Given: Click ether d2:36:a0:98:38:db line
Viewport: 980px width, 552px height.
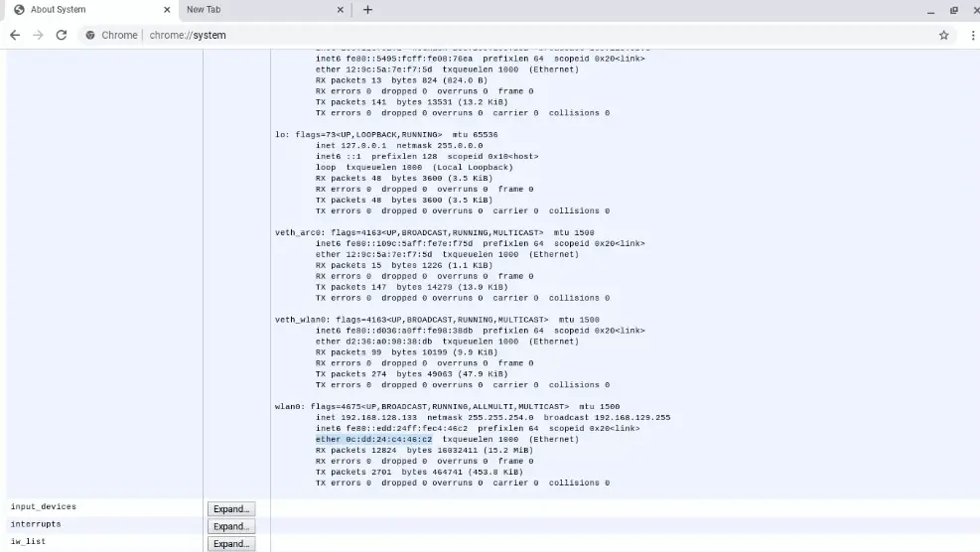Looking at the screenshot, I should (x=448, y=342).
